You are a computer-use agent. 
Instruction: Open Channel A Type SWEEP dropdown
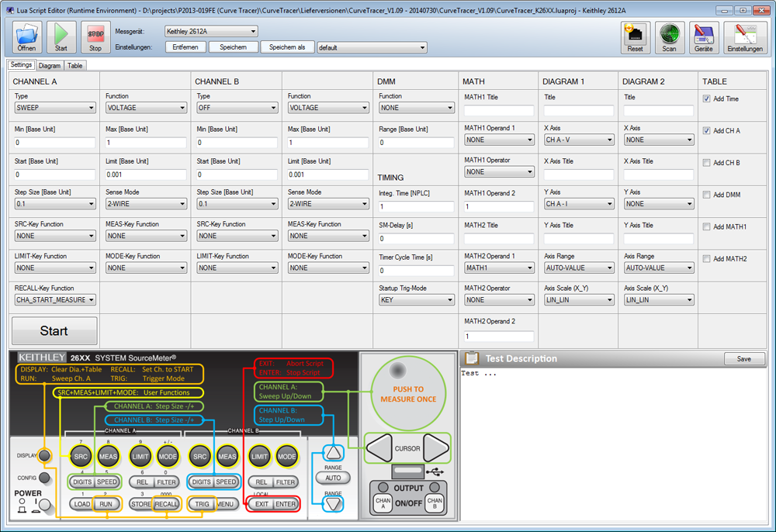[54, 109]
